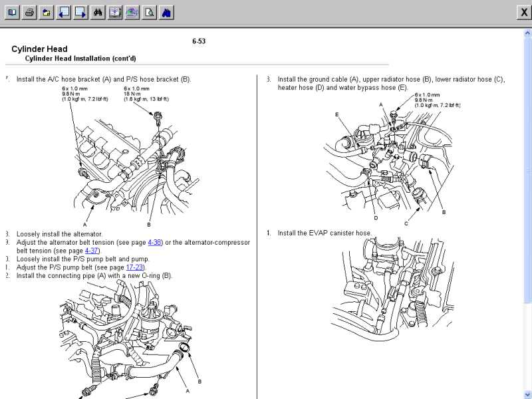Open the page 4-37 link
This screenshot has width=532, height=399.
click(x=91, y=251)
